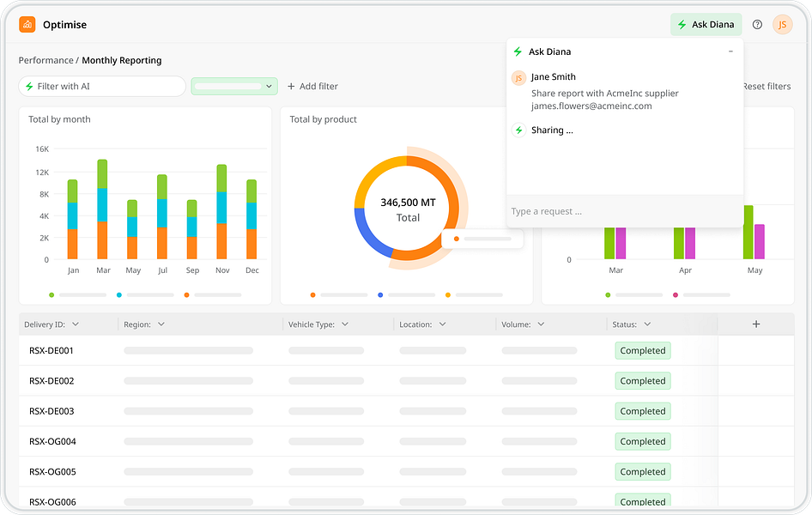Image resolution: width=812 pixels, height=515 pixels.
Task: Click Jane Smith's avatar in the chat
Action: tap(519, 77)
